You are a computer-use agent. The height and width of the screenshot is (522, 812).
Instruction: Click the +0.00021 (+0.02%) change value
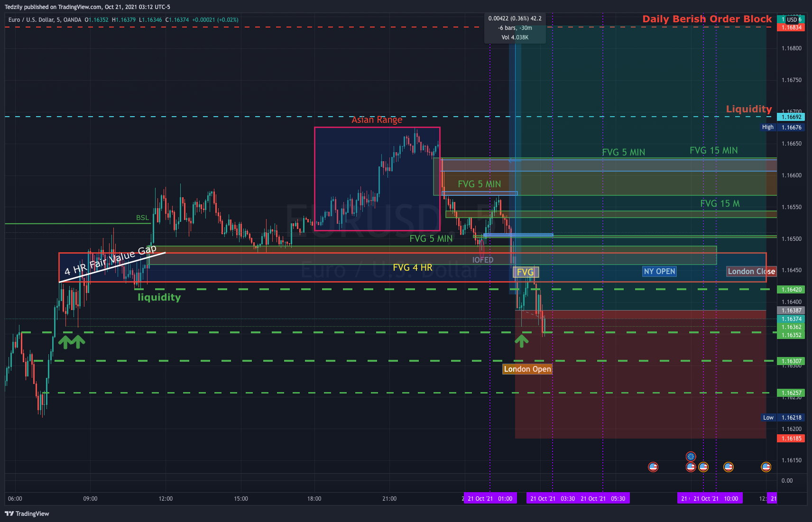tap(215, 20)
